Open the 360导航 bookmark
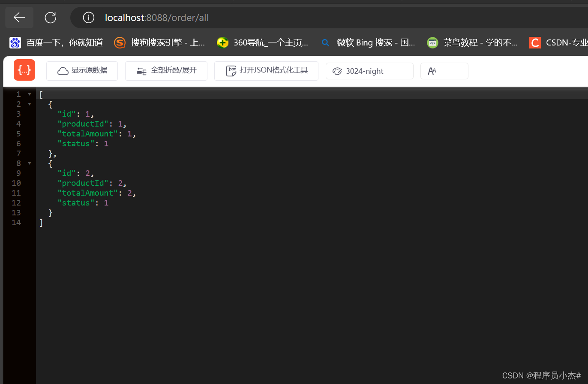Viewport: 588px width, 384px height. tap(262, 42)
